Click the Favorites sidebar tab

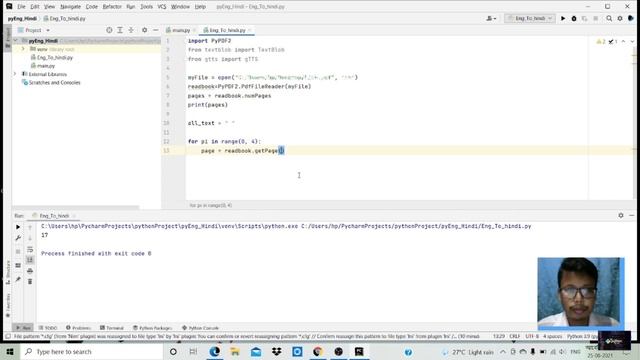(8, 306)
